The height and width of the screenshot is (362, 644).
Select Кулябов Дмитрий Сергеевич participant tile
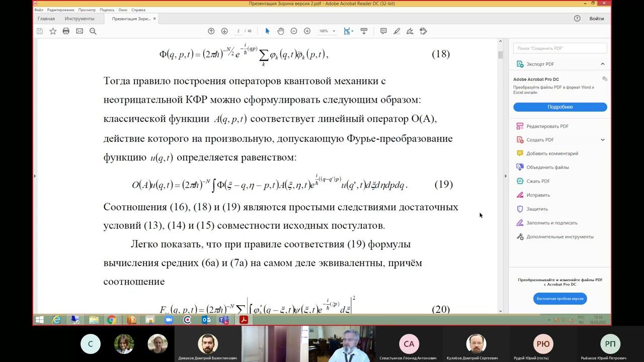(x=476, y=344)
